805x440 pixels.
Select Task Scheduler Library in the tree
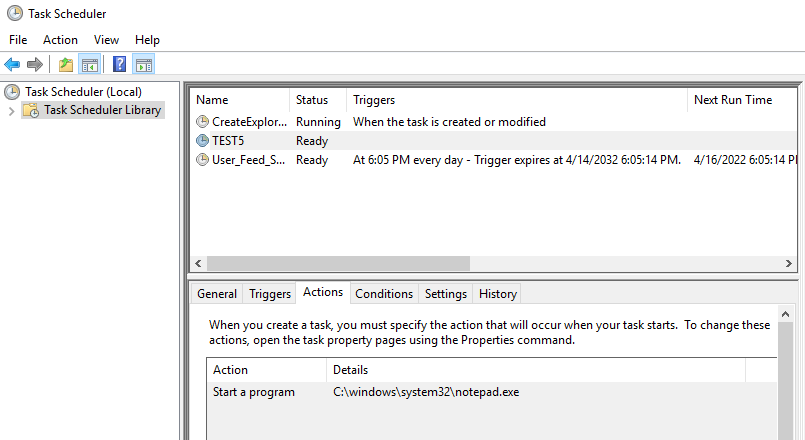[102, 110]
